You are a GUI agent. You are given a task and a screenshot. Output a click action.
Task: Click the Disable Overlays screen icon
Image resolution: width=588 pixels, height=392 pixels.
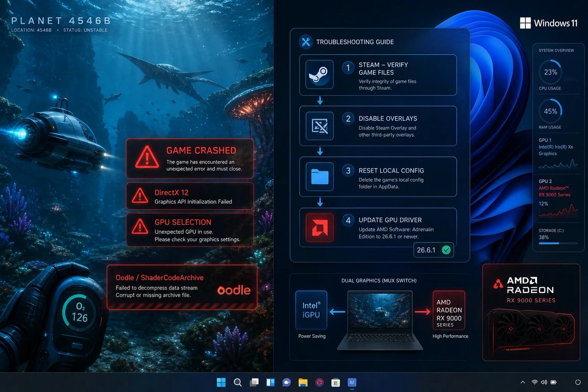coord(319,126)
